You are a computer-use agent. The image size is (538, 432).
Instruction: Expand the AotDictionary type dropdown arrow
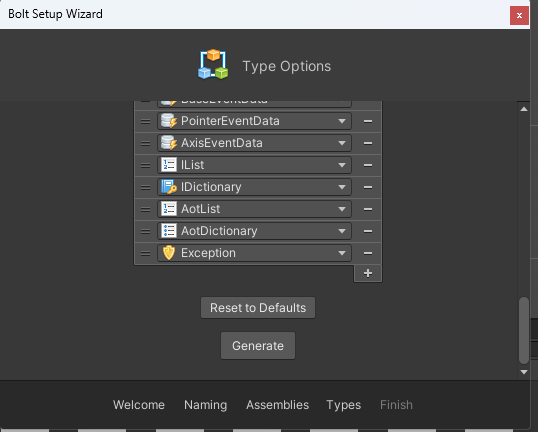342,231
